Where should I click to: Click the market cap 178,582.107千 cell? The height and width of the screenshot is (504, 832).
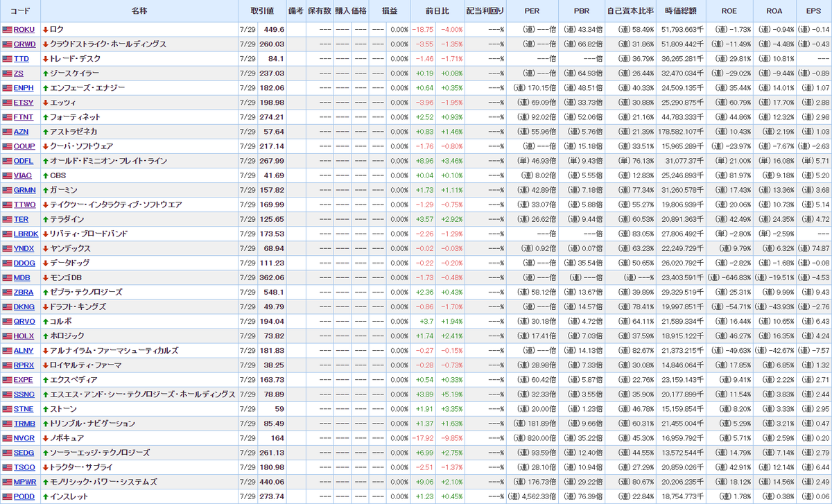[681, 132]
